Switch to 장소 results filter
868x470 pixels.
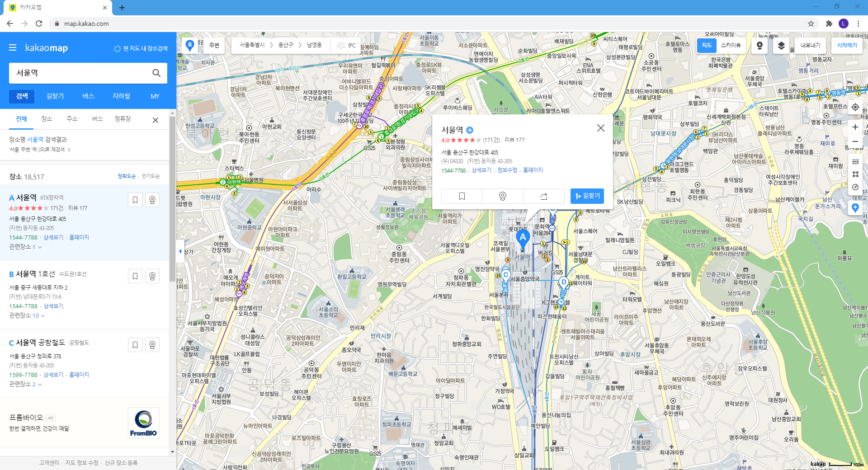click(x=47, y=119)
